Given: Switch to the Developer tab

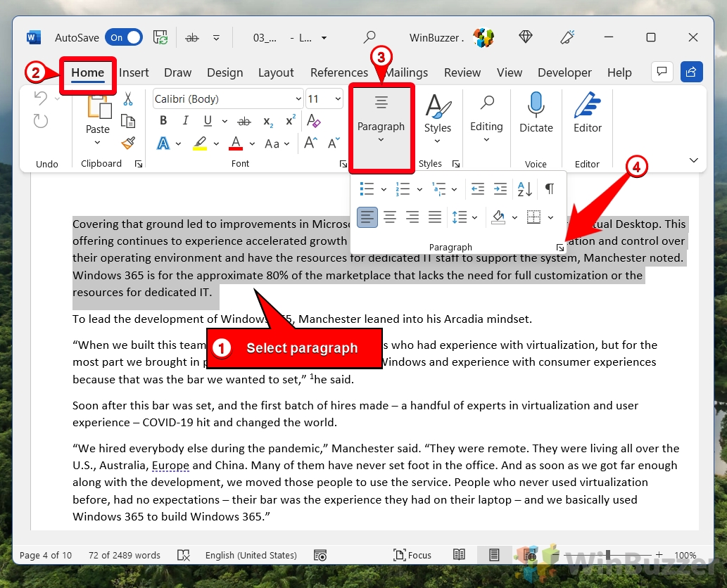Looking at the screenshot, I should pos(564,72).
